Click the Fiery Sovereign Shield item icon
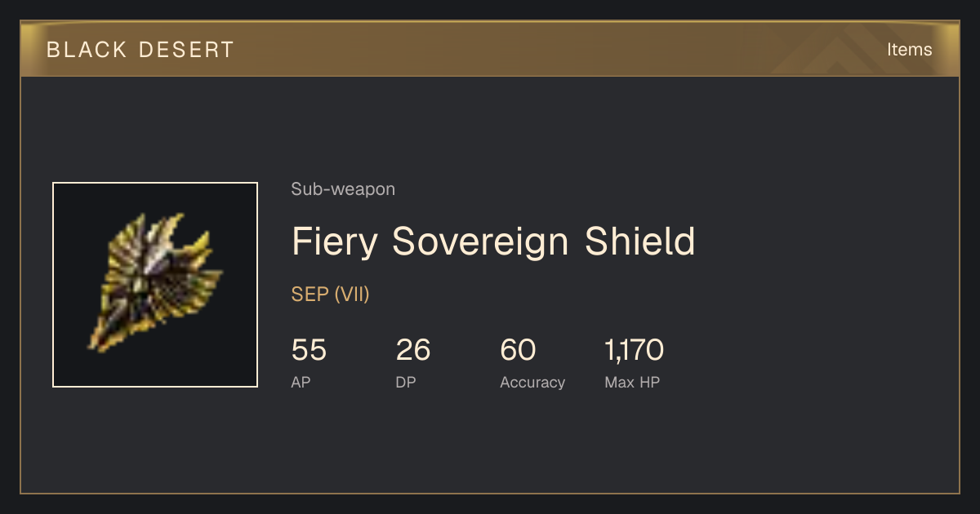The width and height of the screenshot is (980, 514). [155, 285]
